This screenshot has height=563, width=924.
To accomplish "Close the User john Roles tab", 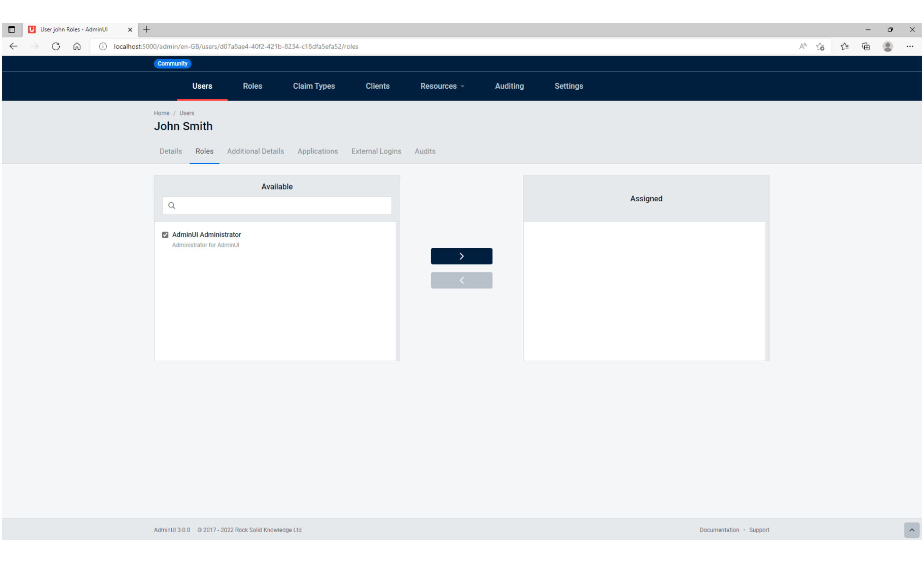I will tap(130, 29).
